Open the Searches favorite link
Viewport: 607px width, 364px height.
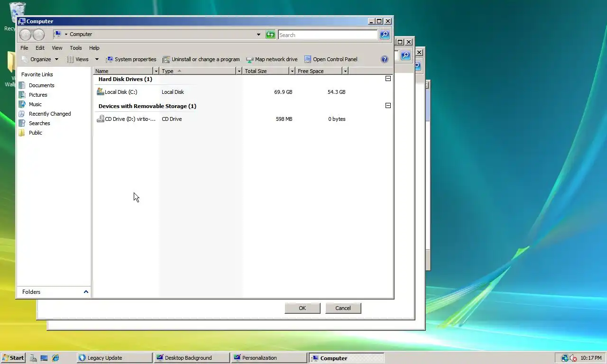pyautogui.click(x=39, y=123)
